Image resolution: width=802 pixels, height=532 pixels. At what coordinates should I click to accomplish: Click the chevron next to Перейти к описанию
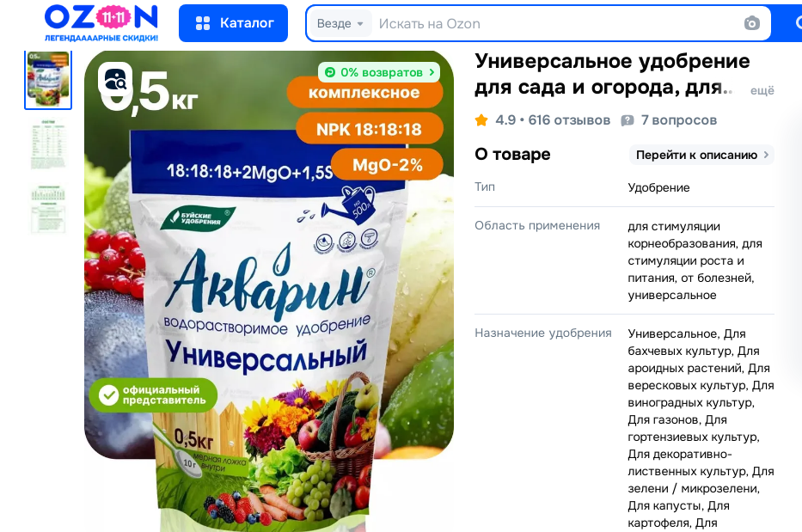click(766, 155)
